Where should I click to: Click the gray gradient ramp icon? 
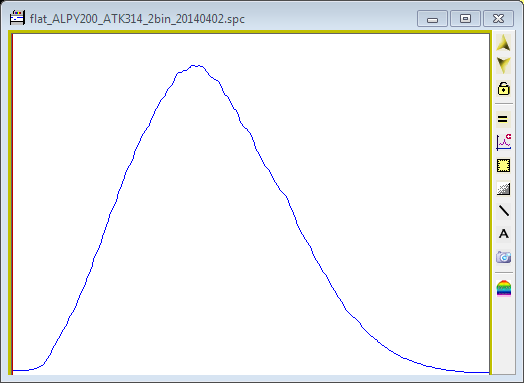coord(504,188)
